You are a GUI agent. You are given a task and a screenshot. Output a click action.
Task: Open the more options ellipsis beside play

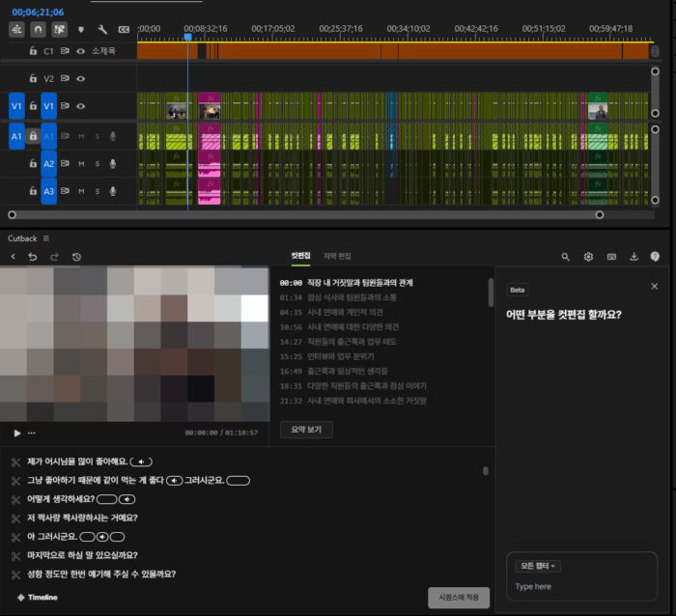32,433
